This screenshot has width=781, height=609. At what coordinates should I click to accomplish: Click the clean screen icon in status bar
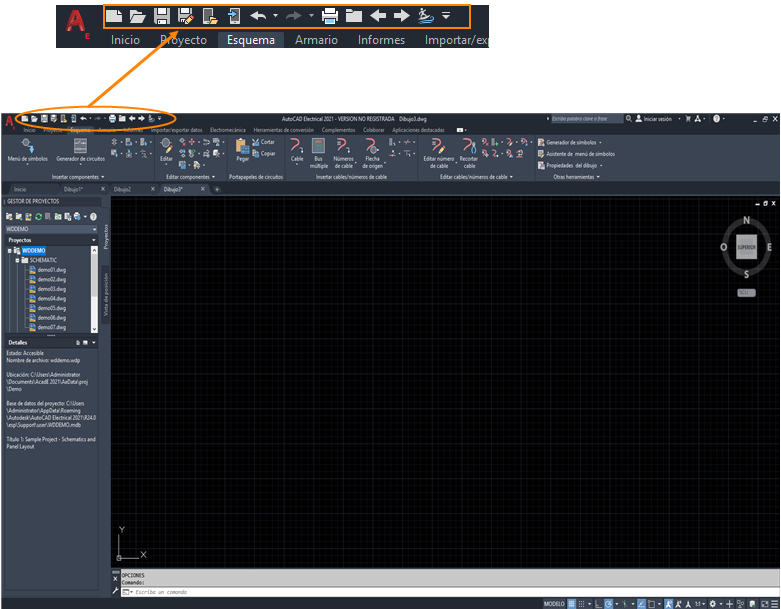(x=765, y=604)
